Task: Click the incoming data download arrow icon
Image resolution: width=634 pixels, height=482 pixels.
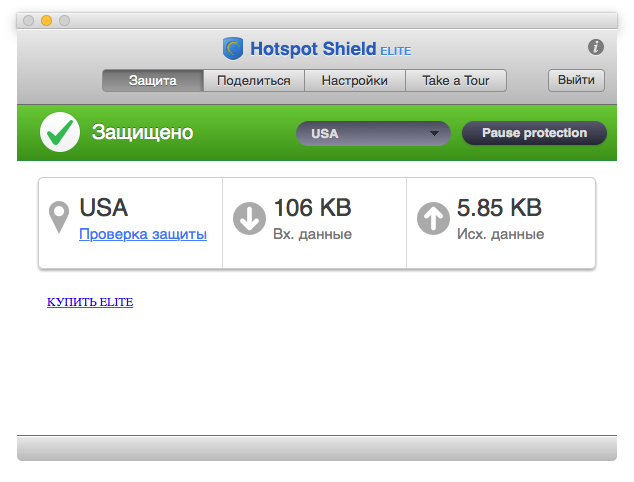Action: pyautogui.click(x=249, y=218)
